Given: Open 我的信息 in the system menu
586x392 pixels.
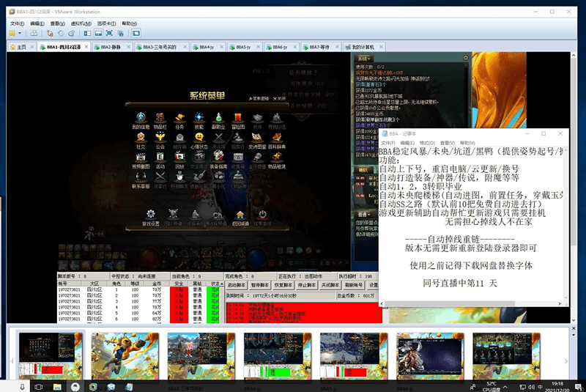Looking at the screenshot, I should click(141, 120).
